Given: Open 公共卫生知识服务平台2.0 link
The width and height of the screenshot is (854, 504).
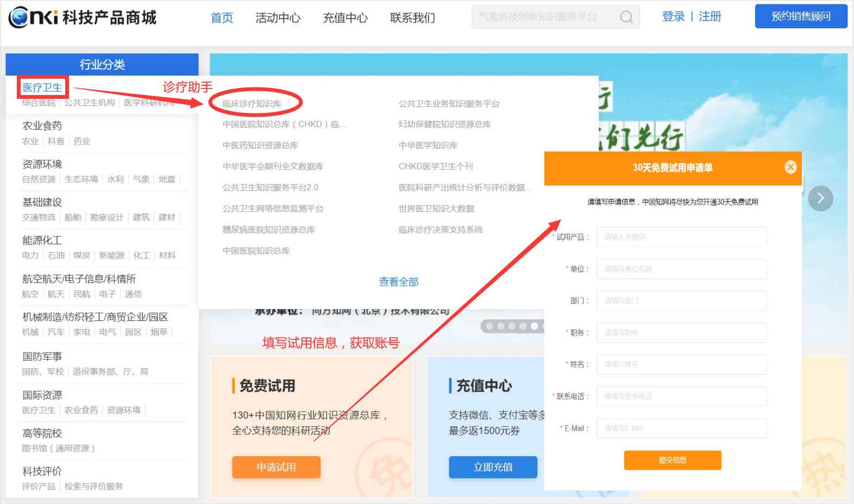Looking at the screenshot, I should (x=271, y=187).
